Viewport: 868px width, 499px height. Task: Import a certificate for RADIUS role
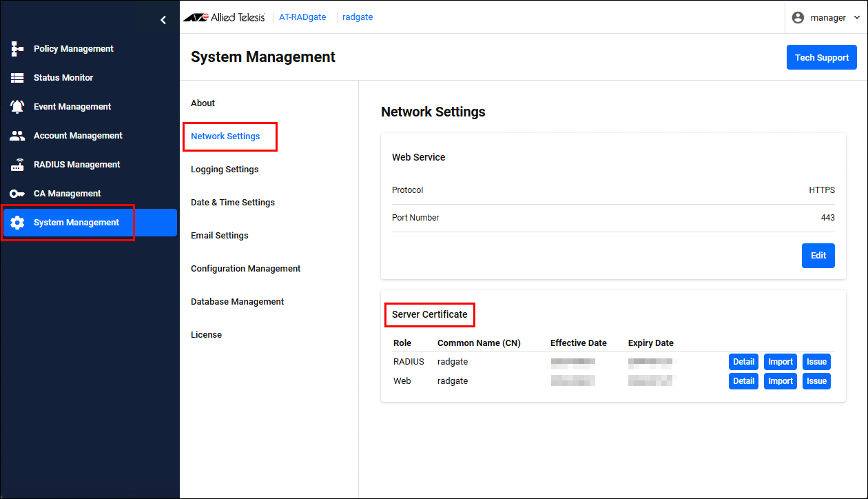781,362
